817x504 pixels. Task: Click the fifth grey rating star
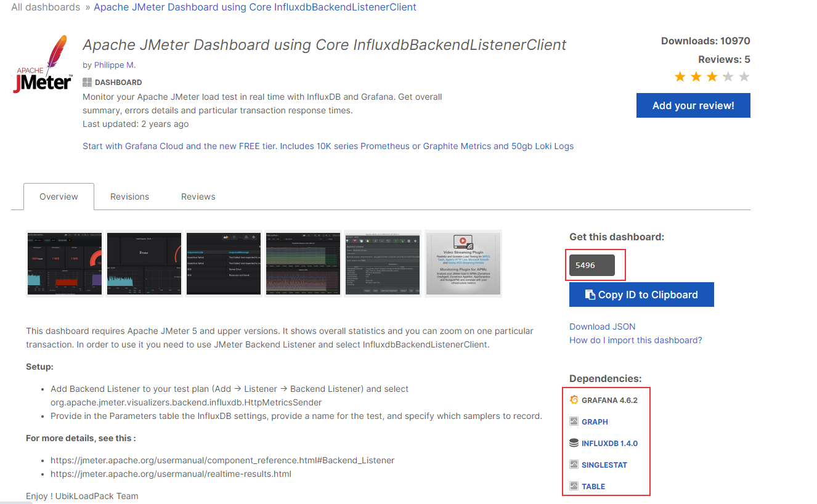click(744, 77)
